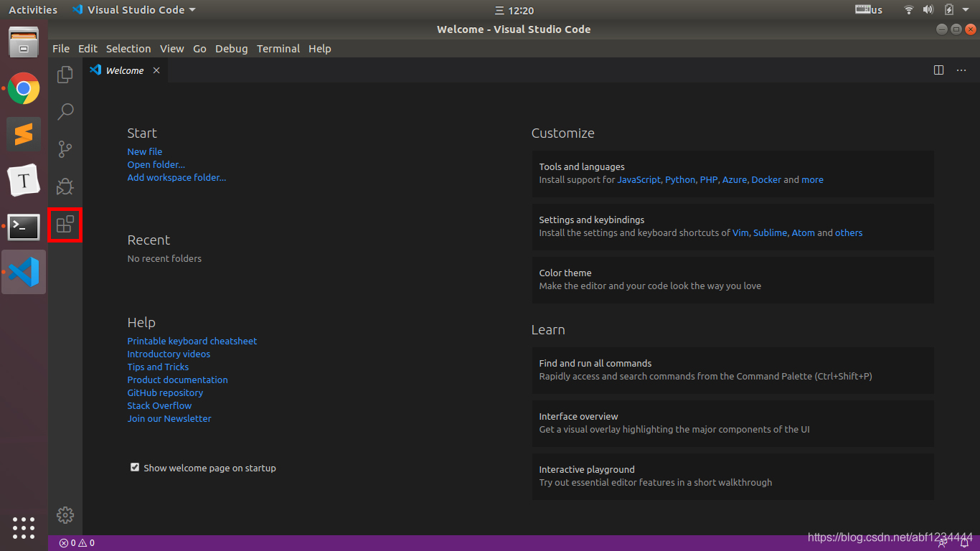Install JavaScript language support

[x=639, y=179]
